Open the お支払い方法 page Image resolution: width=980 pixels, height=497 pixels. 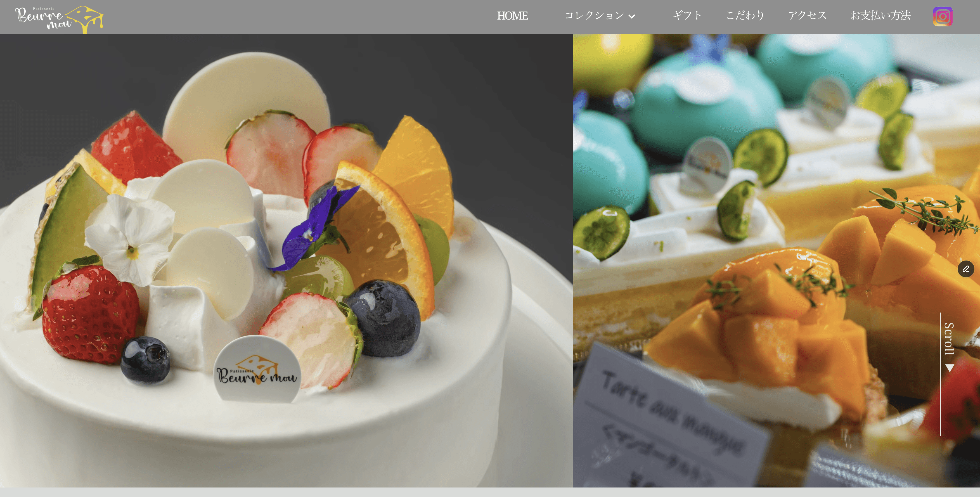pyautogui.click(x=880, y=16)
